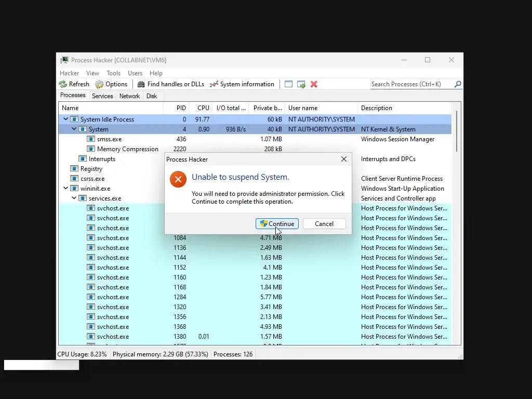Click icon of svchost.exe PID 1136

coord(90,248)
